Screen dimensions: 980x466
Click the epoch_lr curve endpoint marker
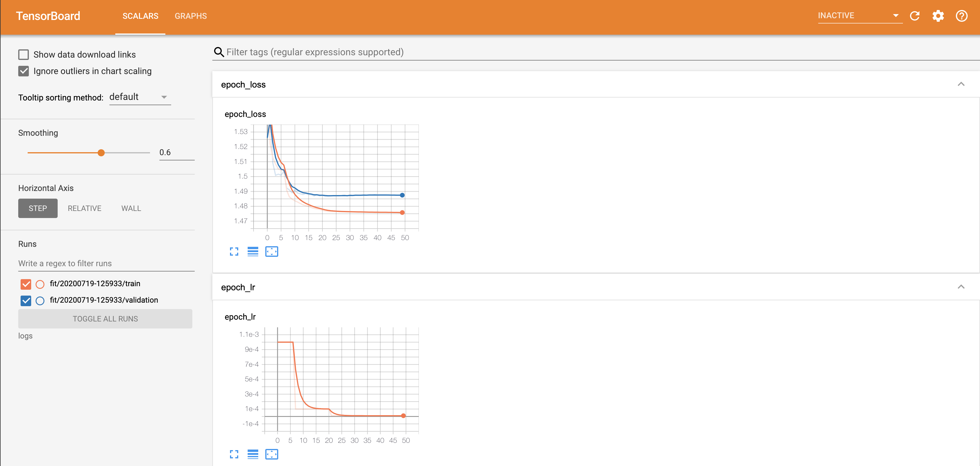pyautogui.click(x=403, y=416)
